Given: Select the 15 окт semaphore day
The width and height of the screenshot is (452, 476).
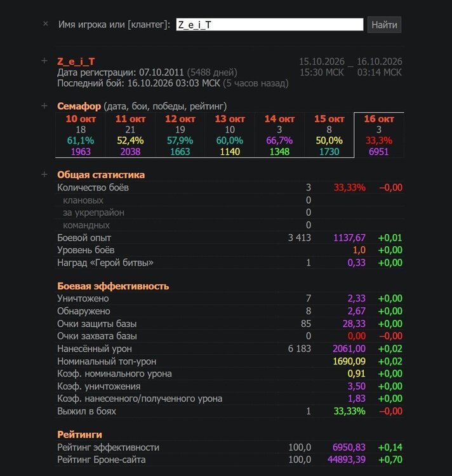Looking at the screenshot, I should click(329, 135).
